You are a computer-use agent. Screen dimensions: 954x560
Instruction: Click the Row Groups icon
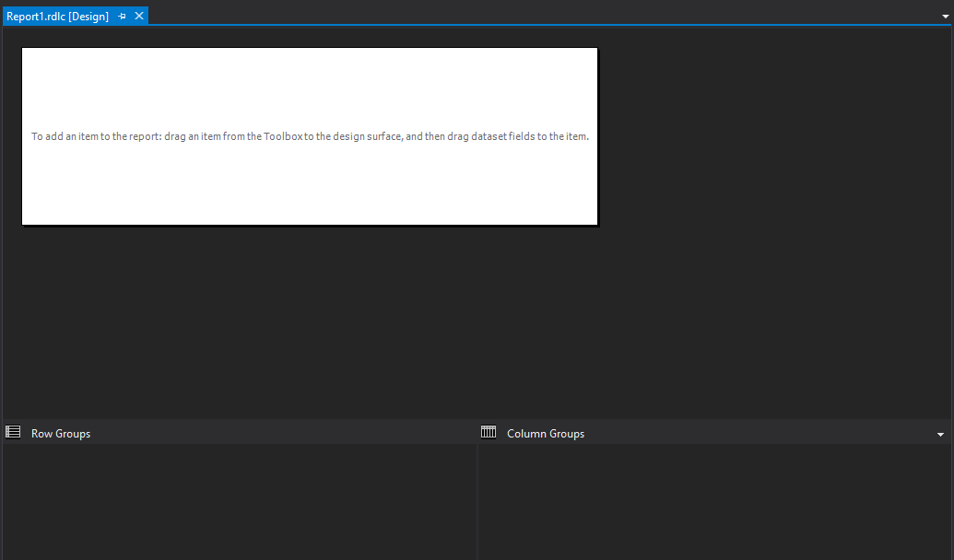coord(13,432)
